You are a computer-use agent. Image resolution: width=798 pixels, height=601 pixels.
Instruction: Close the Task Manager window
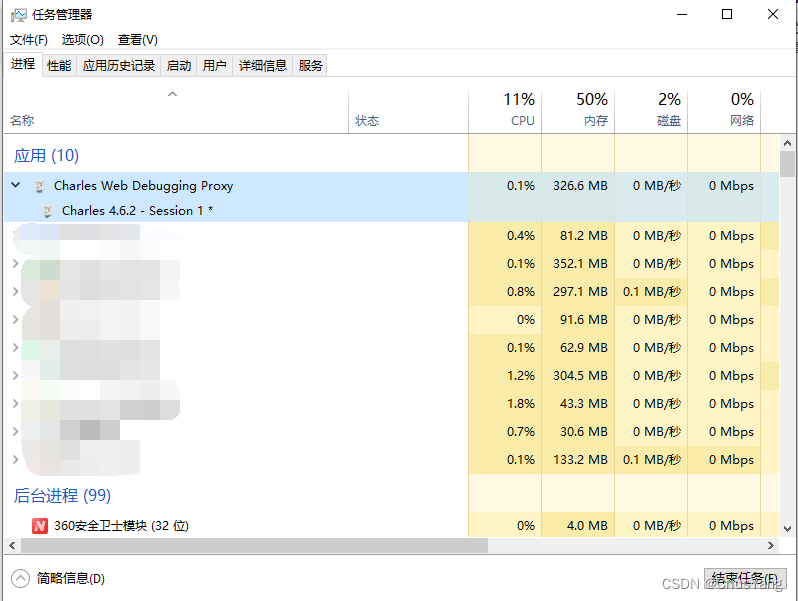click(x=773, y=14)
